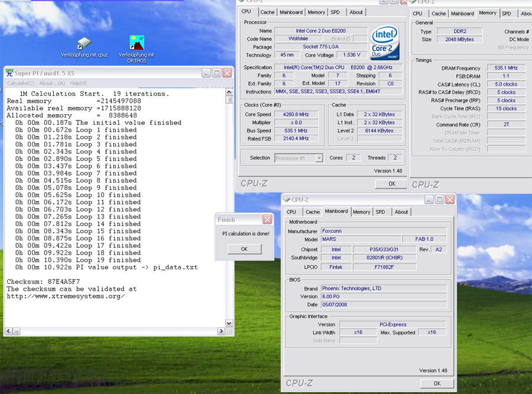Click the Code Name value Wolfdale

point(299,38)
